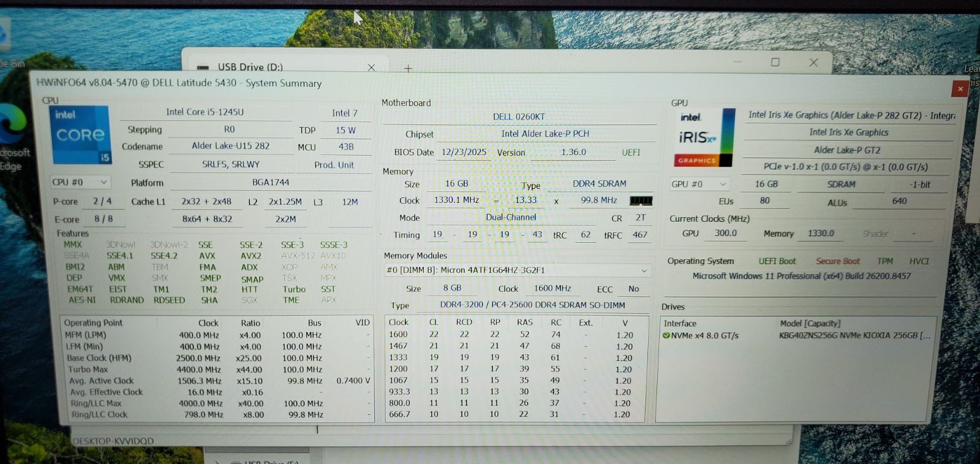Click the green NVMe drive status icon
The image size is (980, 464).
click(666, 336)
